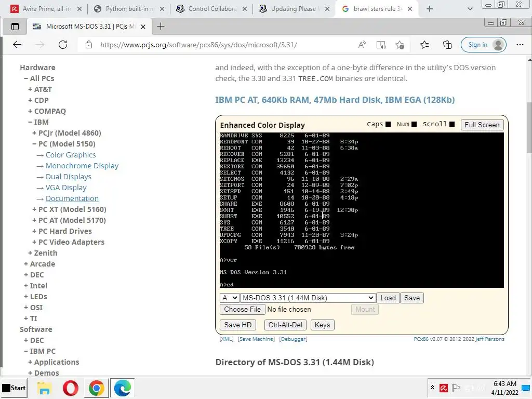Viewport: 532px width, 399px height.
Task: Click the Save HD button
Action: point(237,325)
